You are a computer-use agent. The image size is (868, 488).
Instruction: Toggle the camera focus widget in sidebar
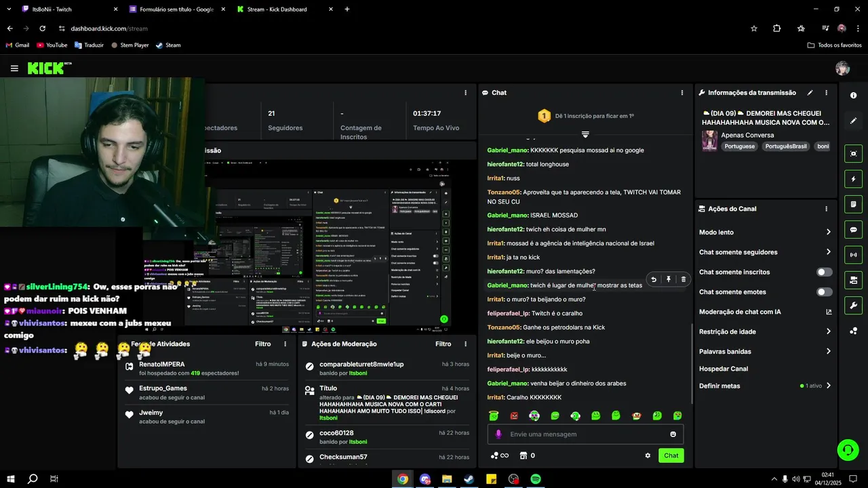(x=853, y=154)
